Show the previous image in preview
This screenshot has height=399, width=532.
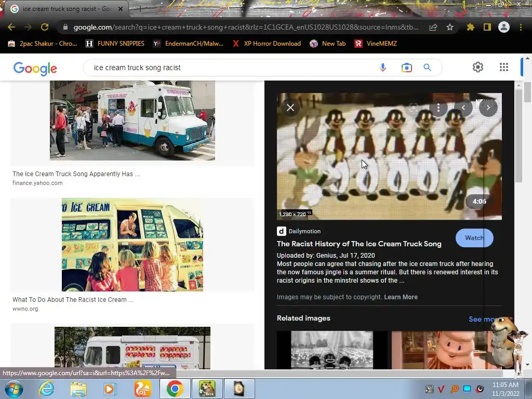[463, 108]
